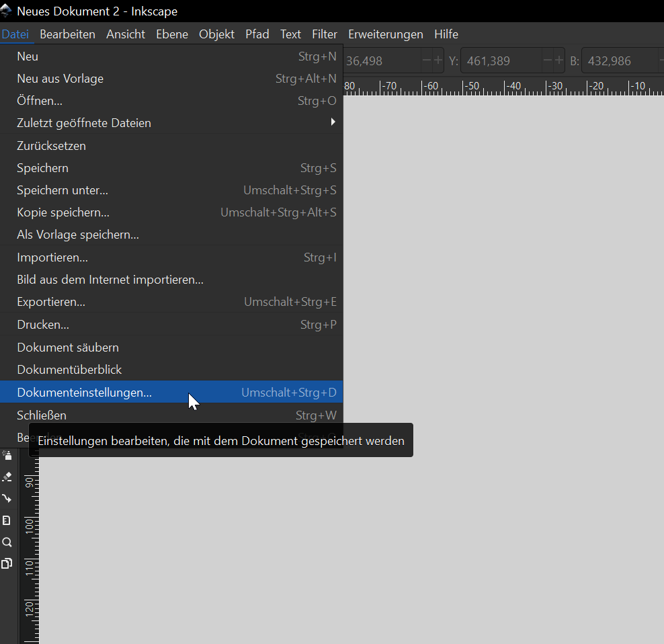Viewport: 664px width, 644px height.
Task: Choose Speichern from the Datei menu
Action: pyautogui.click(x=171, y=168)
